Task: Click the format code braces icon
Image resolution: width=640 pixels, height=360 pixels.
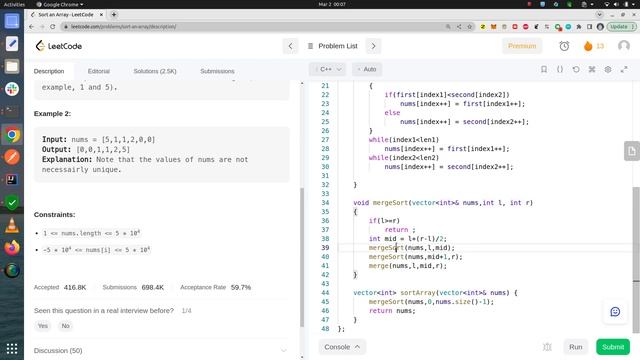Action: pyautogui.click(x=560, y=69)
